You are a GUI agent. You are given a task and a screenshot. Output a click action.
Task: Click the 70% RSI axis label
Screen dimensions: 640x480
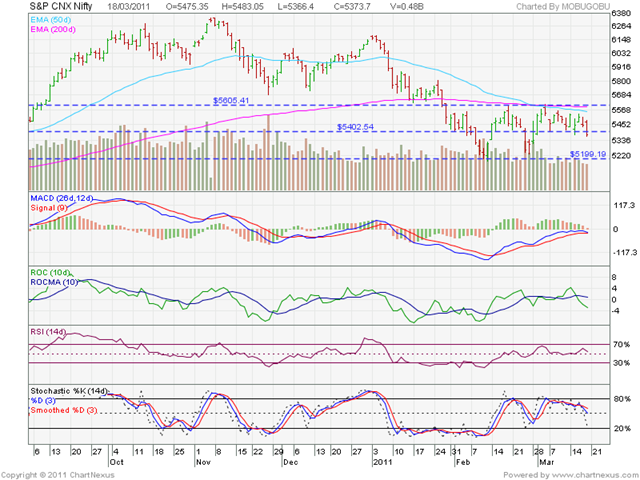pos(621,344)
